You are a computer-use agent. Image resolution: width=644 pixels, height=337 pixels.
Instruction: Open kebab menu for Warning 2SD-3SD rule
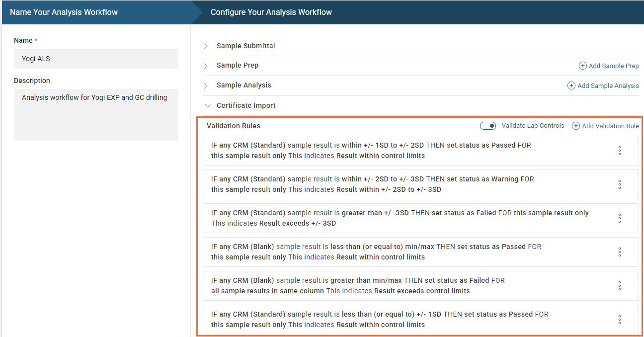coord(619,184)
